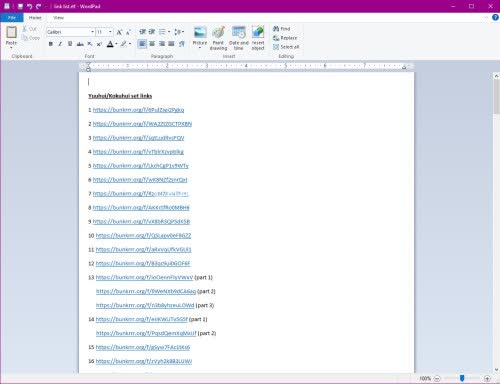Click the scrollbar down arrow

coord(496,369)
